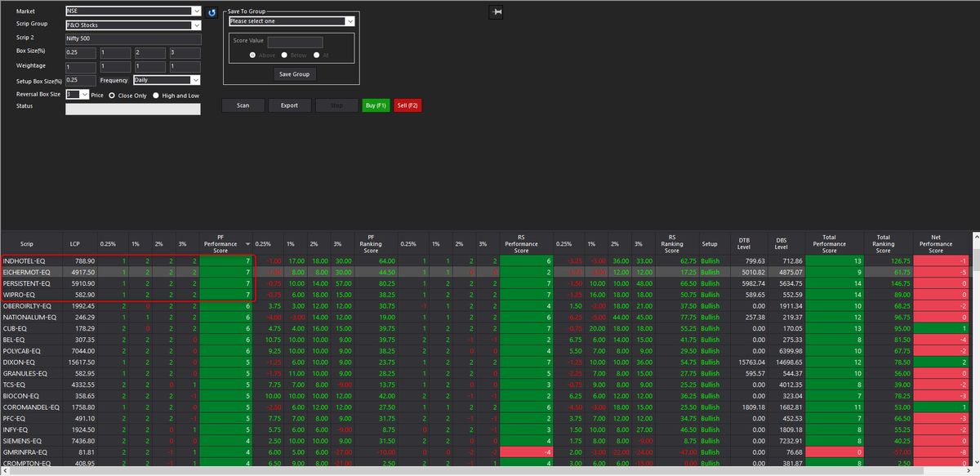Select the POLYCAB-EQ scrip
980x476 pixels.
point(23,350)
